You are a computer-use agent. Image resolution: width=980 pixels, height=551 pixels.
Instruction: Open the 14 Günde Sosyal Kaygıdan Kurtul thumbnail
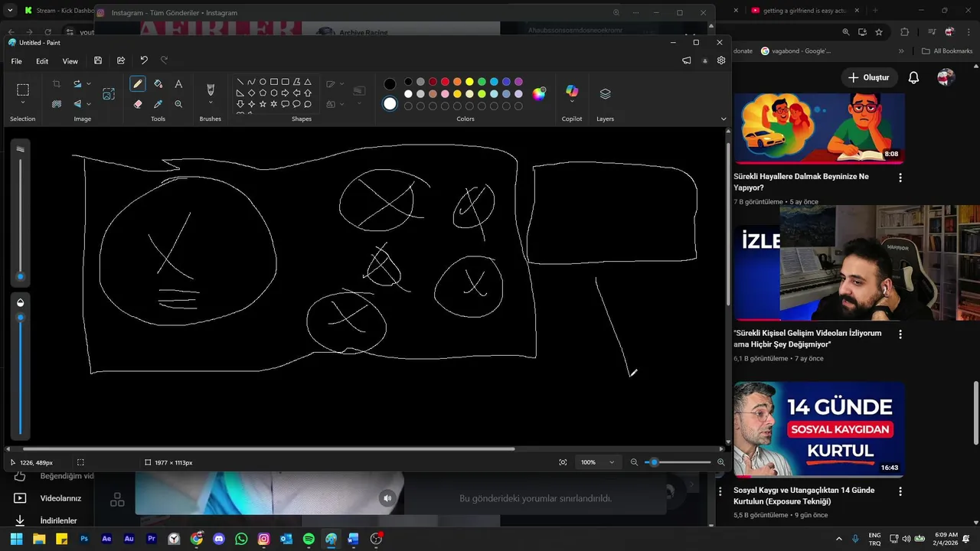(819, 429)
